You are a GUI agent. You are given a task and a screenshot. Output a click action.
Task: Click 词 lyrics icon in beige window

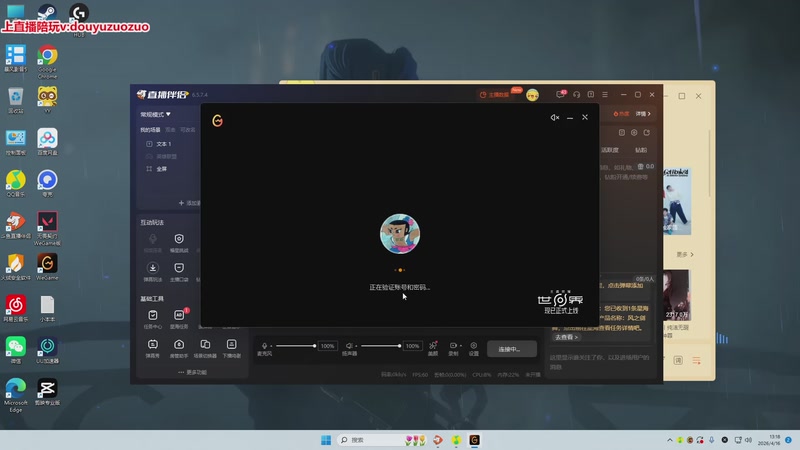[x=678, y=361]
